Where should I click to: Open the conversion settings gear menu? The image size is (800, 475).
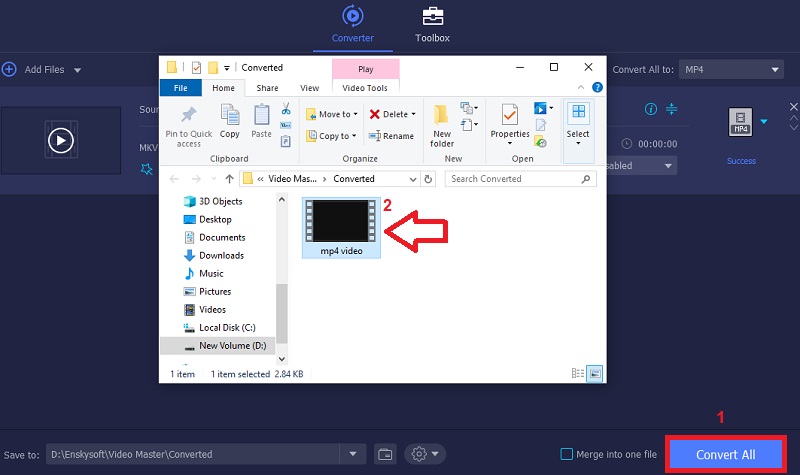(x=425, y=454)
